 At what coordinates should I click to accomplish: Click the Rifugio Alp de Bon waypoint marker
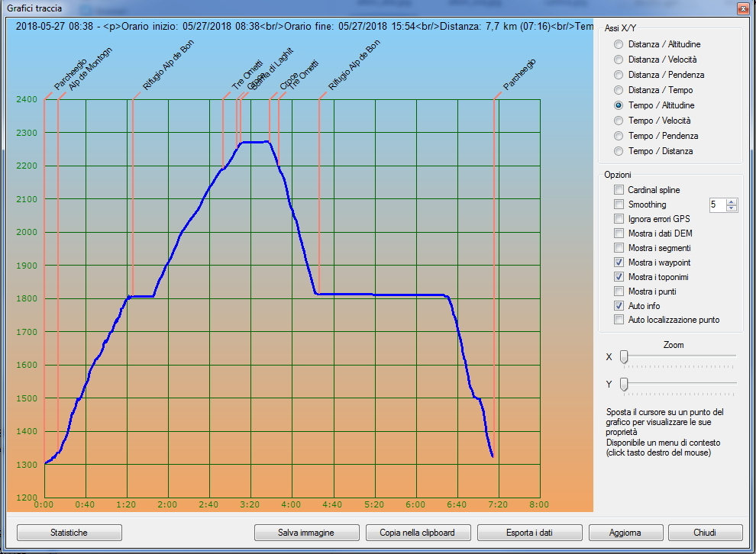tap(133, 98)
